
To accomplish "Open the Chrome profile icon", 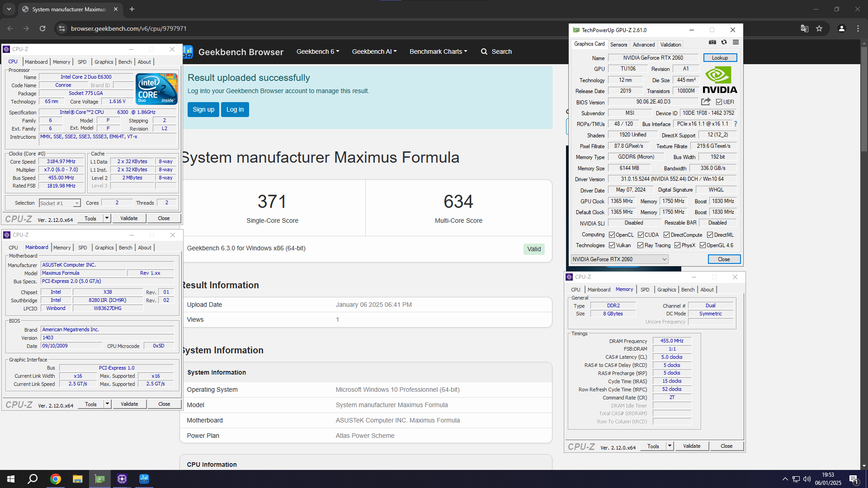I will [x=841, y=28].
